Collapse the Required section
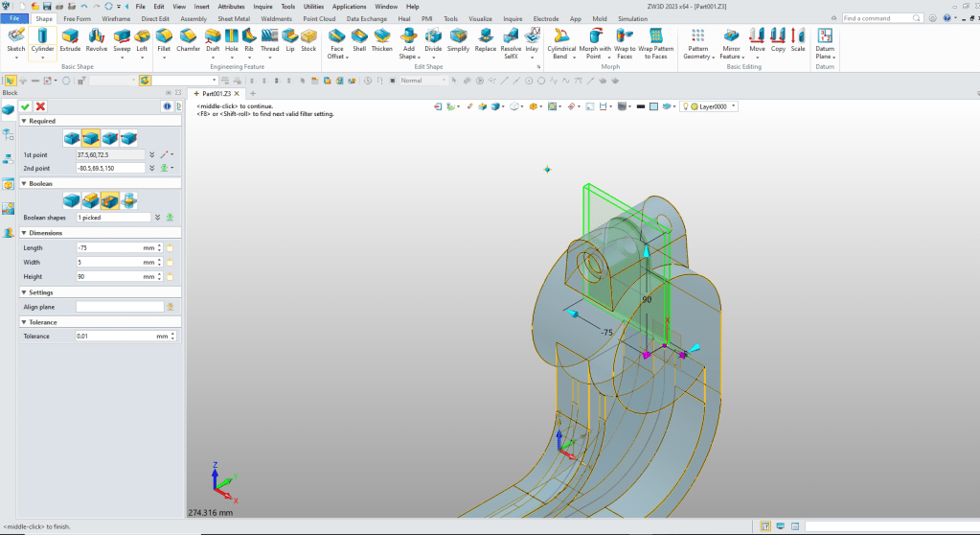 coord(24,122)
